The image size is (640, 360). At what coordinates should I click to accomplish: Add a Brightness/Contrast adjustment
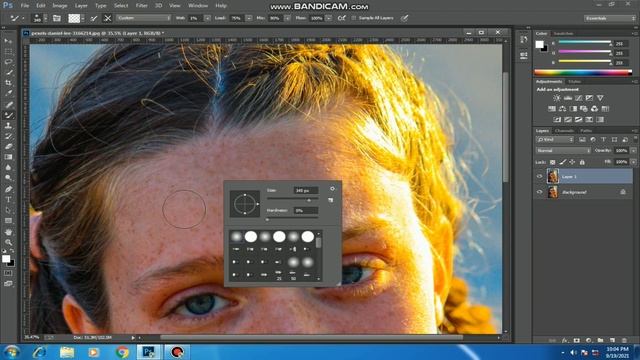pyautogui.click(x=557, y=98)
